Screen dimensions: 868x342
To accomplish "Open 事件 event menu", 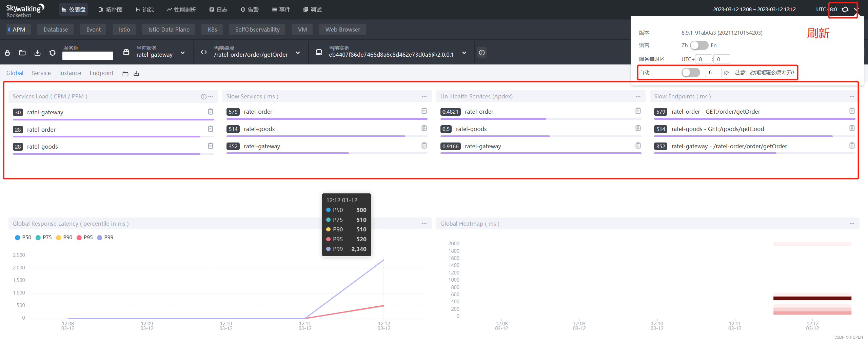I will (281, 9).
